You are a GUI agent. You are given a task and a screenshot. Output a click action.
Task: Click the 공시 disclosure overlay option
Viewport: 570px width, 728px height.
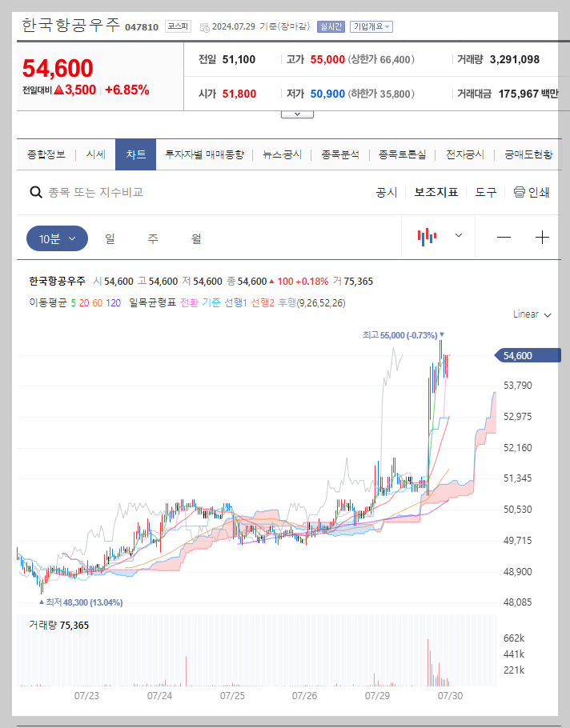(387, 192)
